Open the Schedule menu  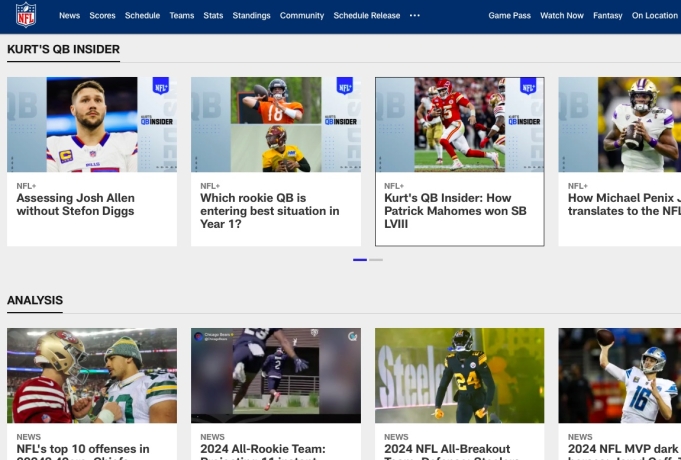142,15
